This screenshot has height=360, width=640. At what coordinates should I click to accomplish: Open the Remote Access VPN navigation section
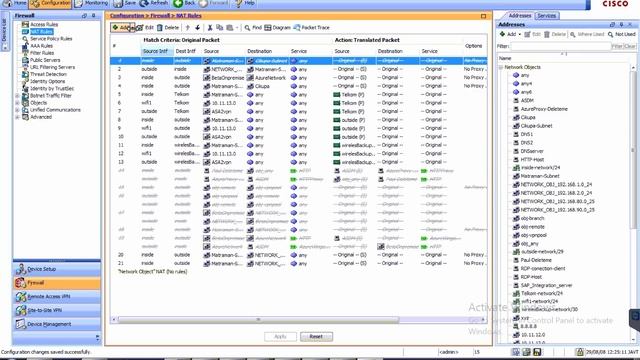(57, 297)
